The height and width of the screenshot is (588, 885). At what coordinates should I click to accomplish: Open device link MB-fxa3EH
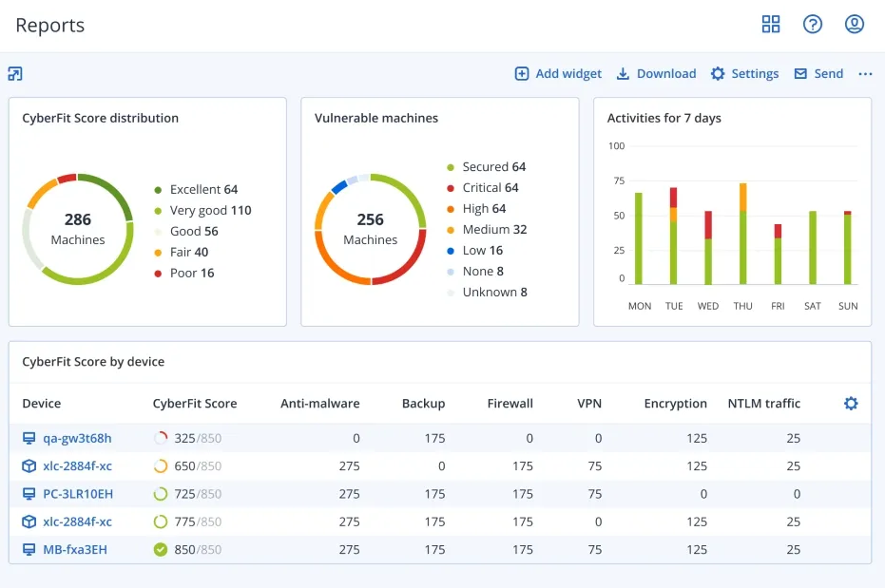[75, 550]
